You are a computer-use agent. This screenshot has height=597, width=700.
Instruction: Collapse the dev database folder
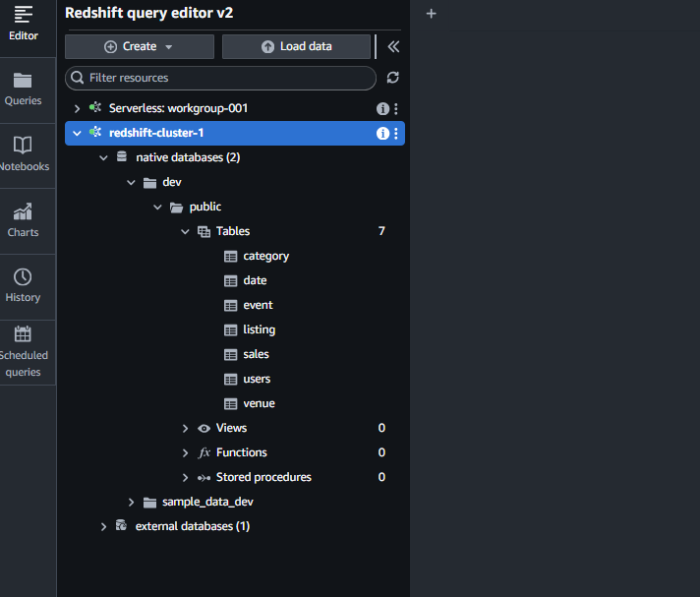click(x=131, y=182)
